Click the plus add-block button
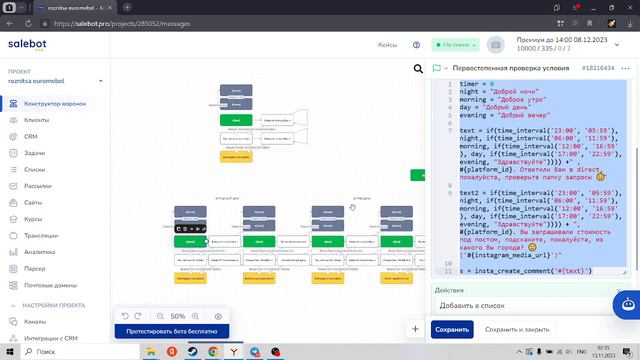 pos(415,329)
